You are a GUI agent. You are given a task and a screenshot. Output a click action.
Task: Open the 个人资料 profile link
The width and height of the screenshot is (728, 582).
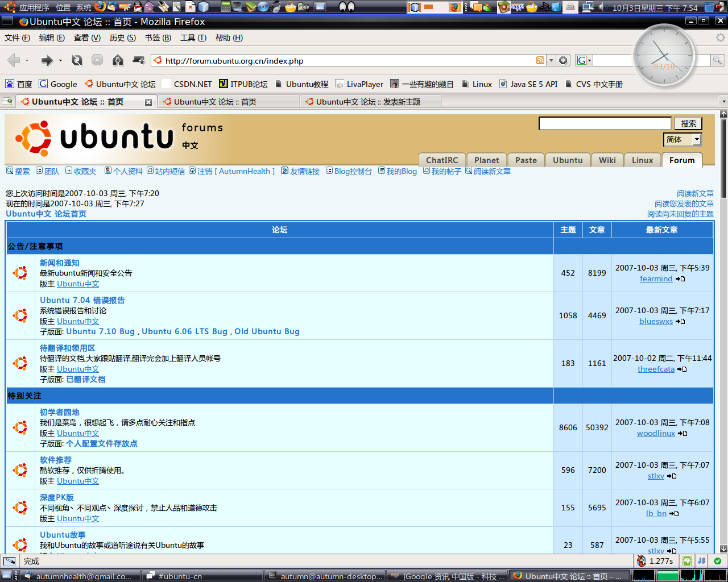click(123, 171)
